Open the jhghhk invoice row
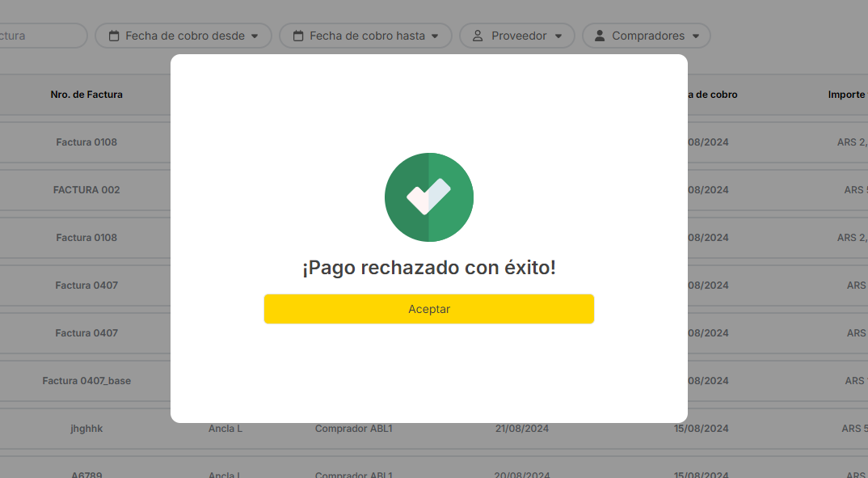Screen dimensions: 868x478 (x=86, y=429)
